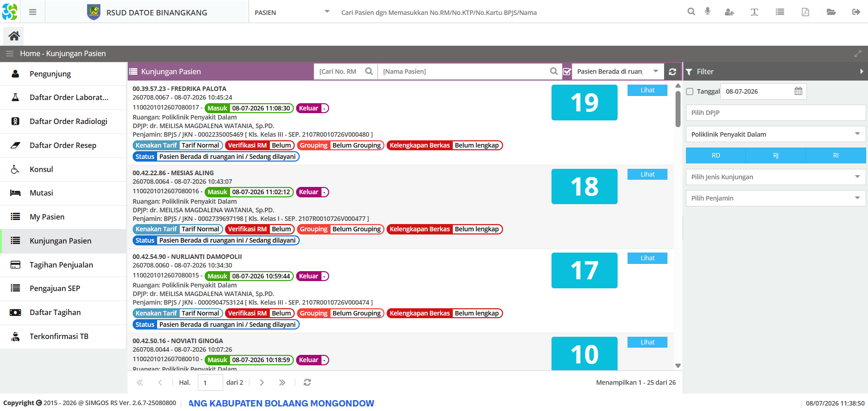Click the PDF document icon in toolbar
Screen dimensions: 868x411
805,12
